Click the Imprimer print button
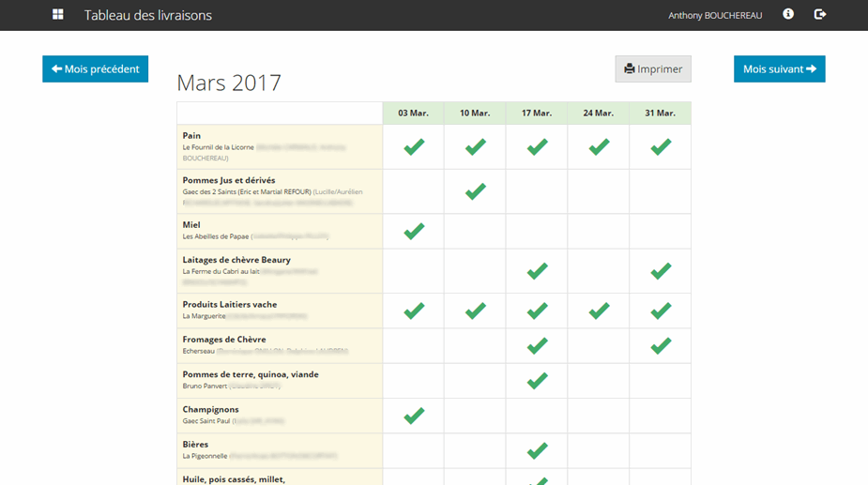This screenshot has height=485, width=868. [x=653, y=69]
